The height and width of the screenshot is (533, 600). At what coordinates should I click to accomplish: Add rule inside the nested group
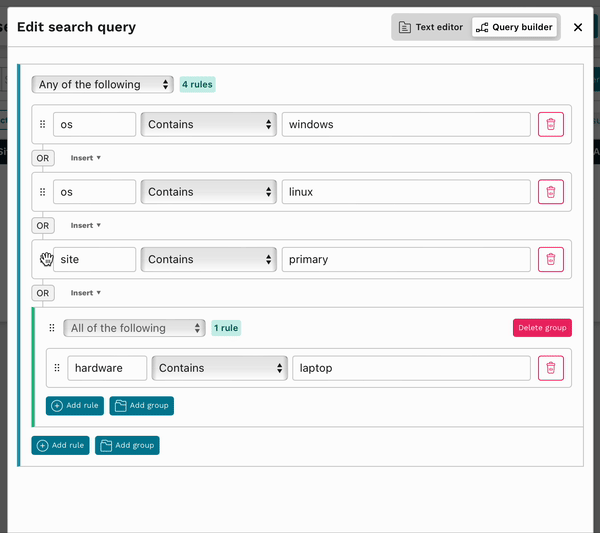[75, 406]
